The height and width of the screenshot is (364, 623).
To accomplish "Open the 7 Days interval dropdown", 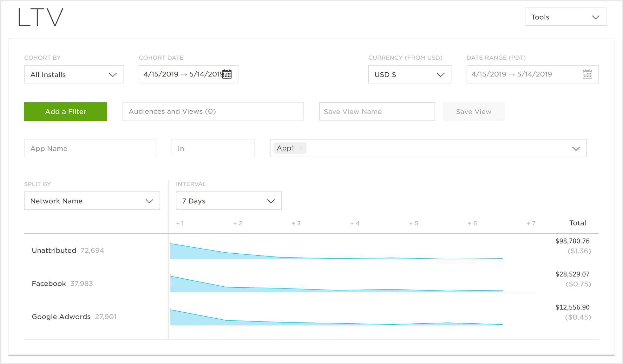I will click(228, 201).
